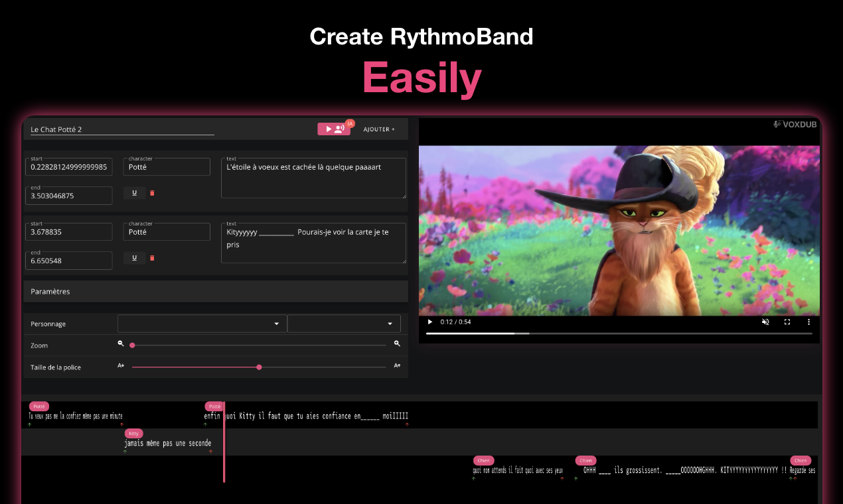Click Chien tag above OHHH ils grossissent
This screenshot has height=504, width=843.
pos(585,460)
